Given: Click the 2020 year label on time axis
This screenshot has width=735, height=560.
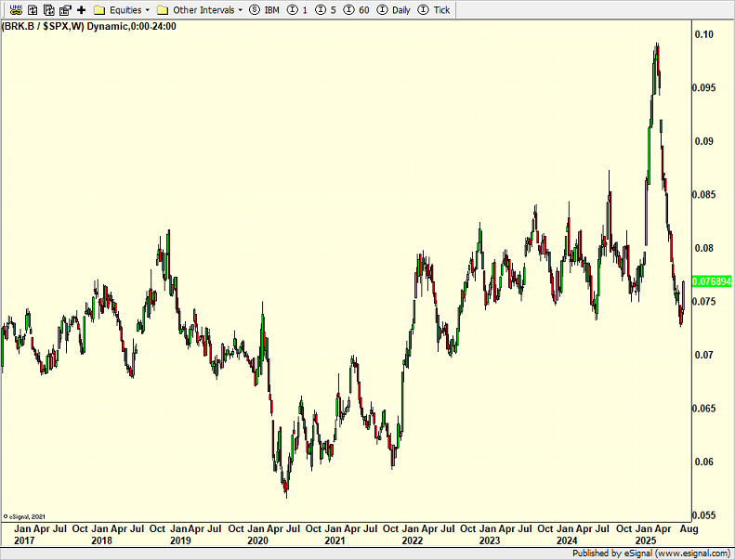Looking at the screenshot, I should coord(257,540).
